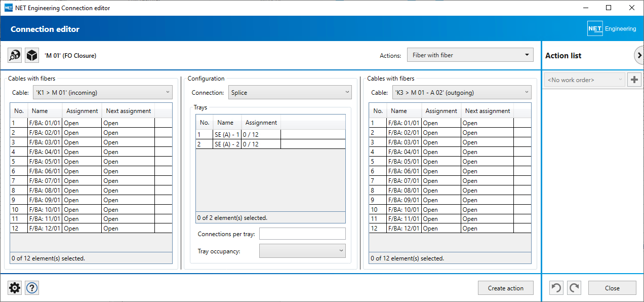This screenshot has height=302, width=644.
Task: Select incoming fiber 'F/BA: 05/01' row
Action: (91, 161)
